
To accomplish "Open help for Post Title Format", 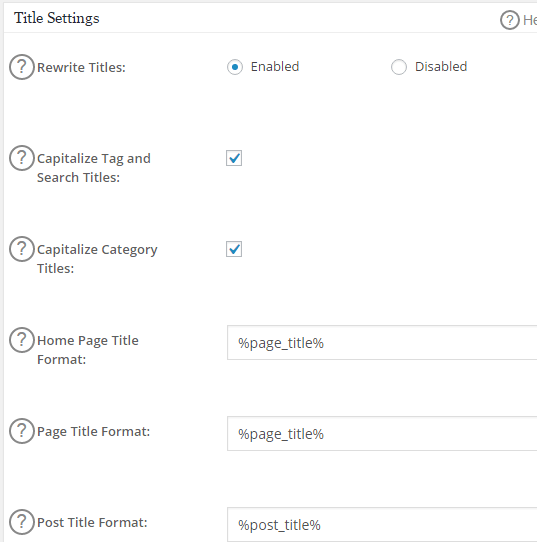I will (22, 522).
